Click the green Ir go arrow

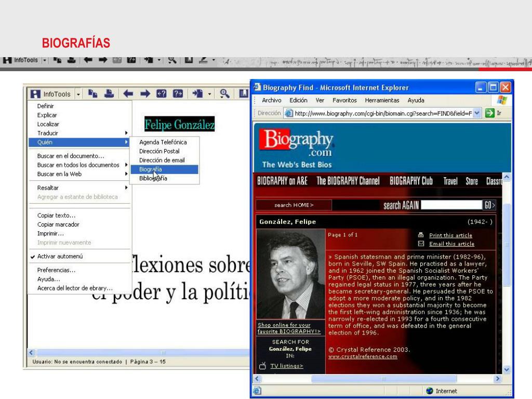[x=490, y=114]
